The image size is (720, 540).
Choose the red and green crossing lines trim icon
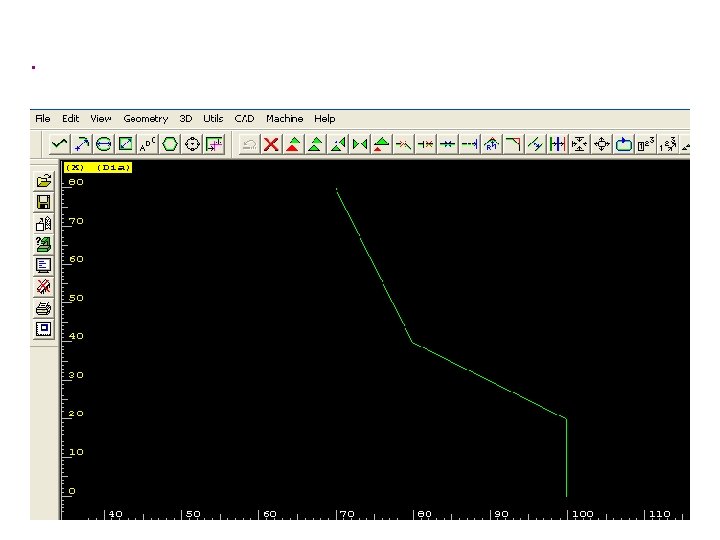(403, 145)
